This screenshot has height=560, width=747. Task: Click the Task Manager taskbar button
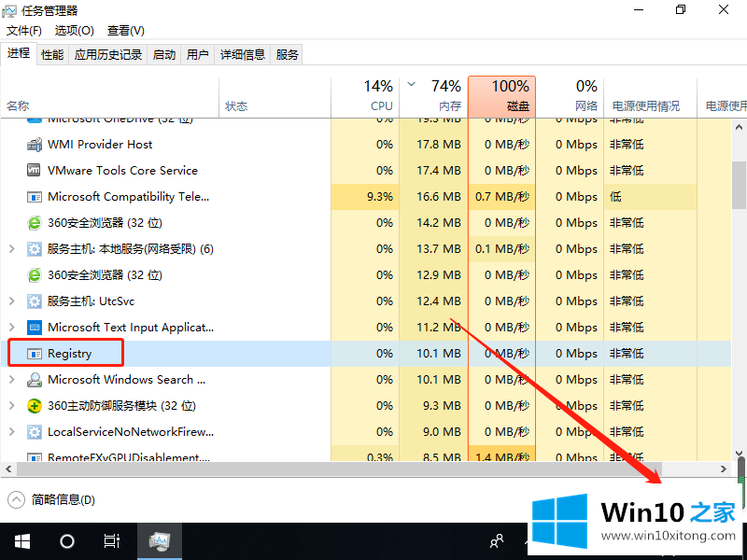tap(160, 541)
